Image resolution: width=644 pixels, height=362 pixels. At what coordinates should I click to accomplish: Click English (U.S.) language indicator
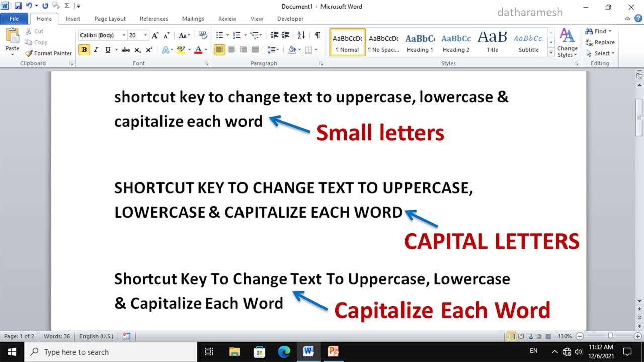[x=96, y=336]
